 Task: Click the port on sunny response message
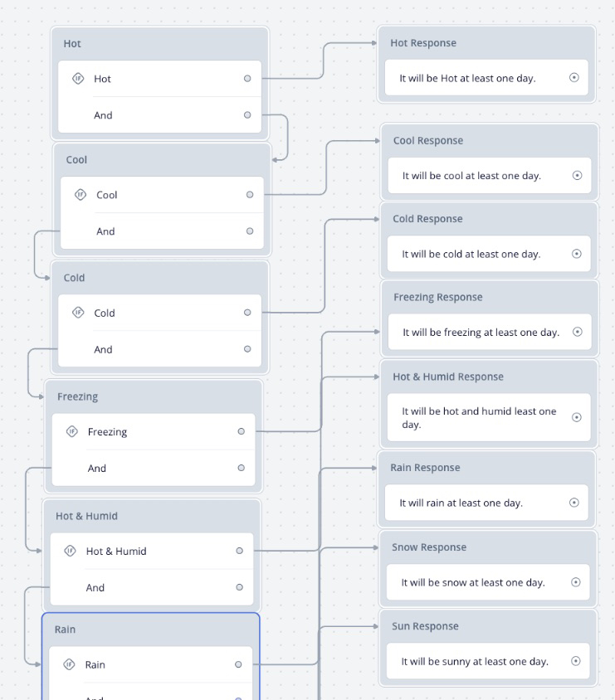point(576,661)
